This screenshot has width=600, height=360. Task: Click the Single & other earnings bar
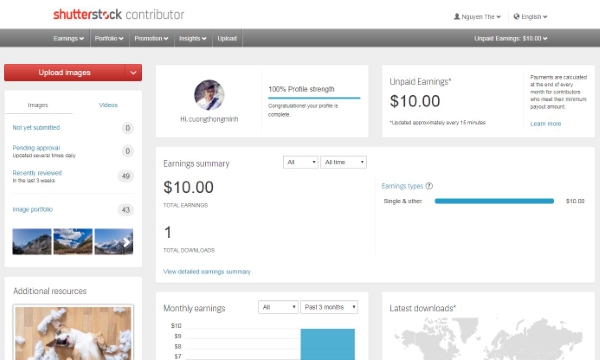point(494,201)
